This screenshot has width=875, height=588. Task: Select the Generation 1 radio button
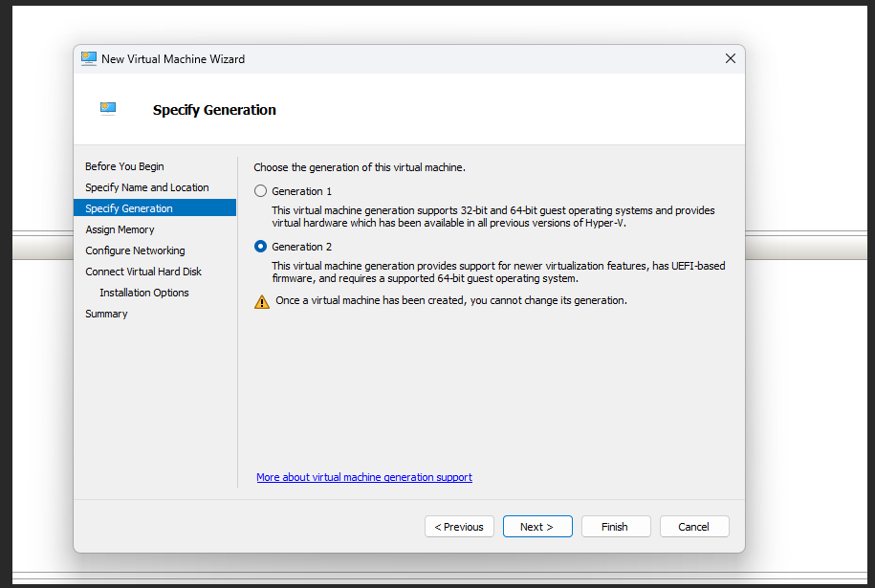click(x=261, y=191)
